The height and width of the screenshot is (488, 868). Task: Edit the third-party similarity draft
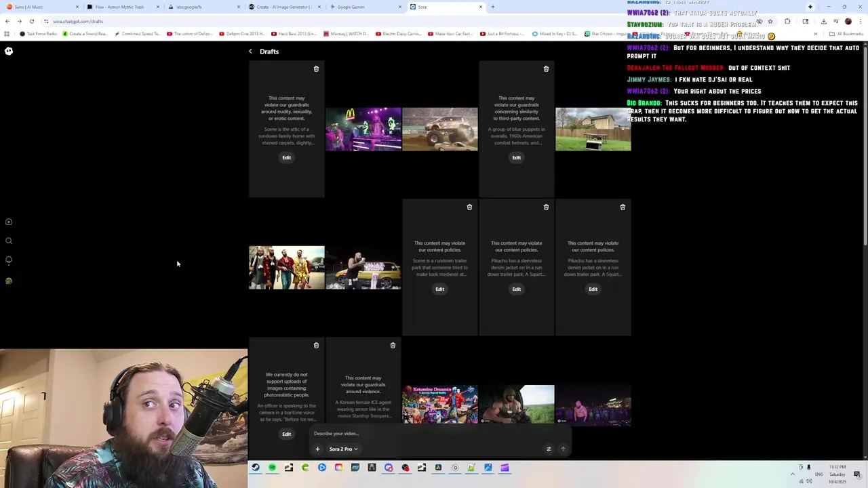[516, 157]
